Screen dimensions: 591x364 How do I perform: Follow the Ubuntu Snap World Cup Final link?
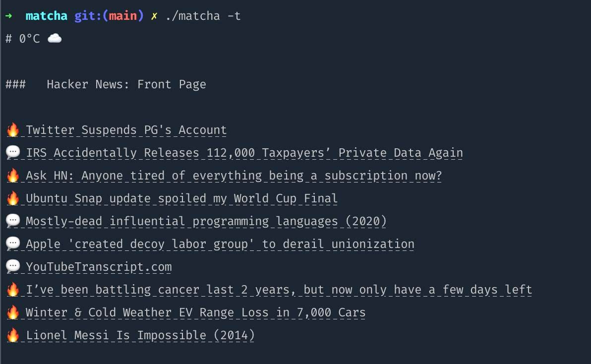point(181,199)
